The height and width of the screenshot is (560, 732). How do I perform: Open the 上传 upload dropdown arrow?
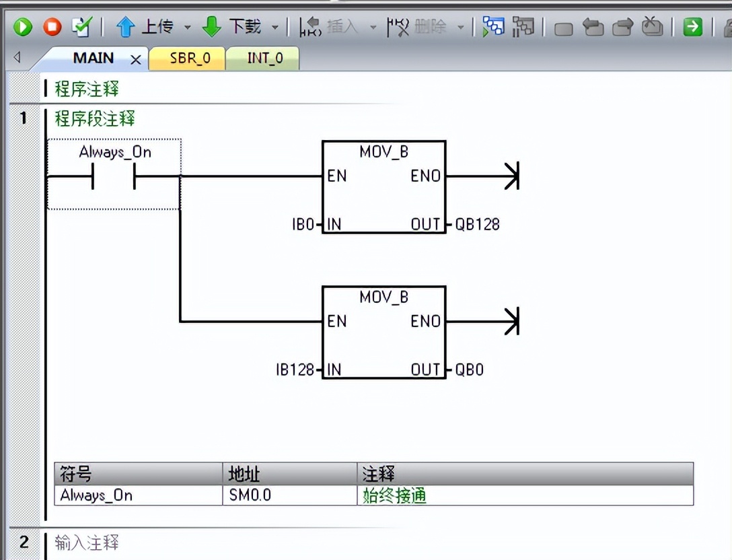[x=187, y=27]
